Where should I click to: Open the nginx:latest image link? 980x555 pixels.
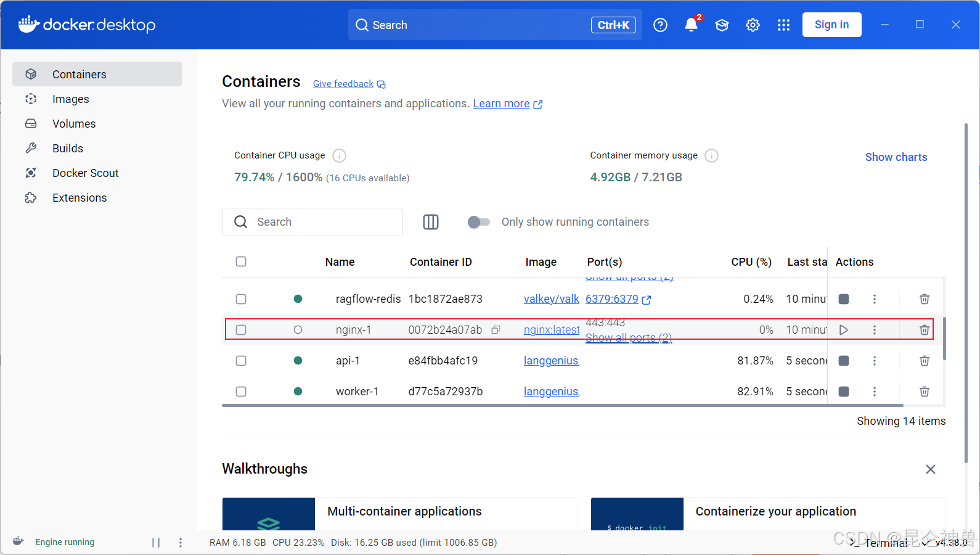552,330
